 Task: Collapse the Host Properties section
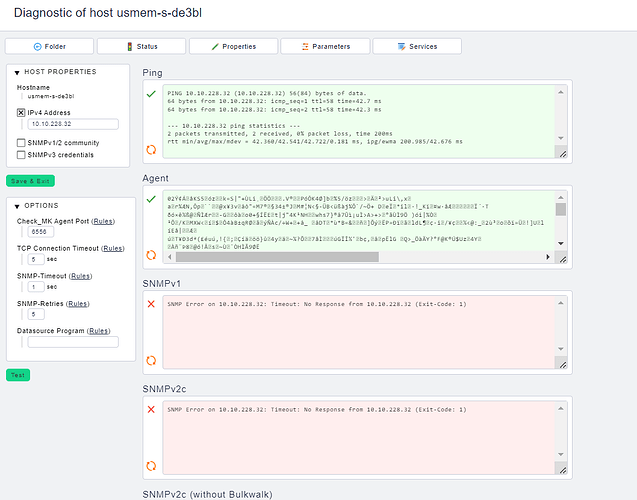tap(16, 72)
